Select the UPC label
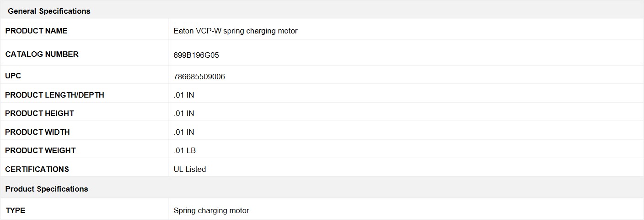 pos(13,76)
